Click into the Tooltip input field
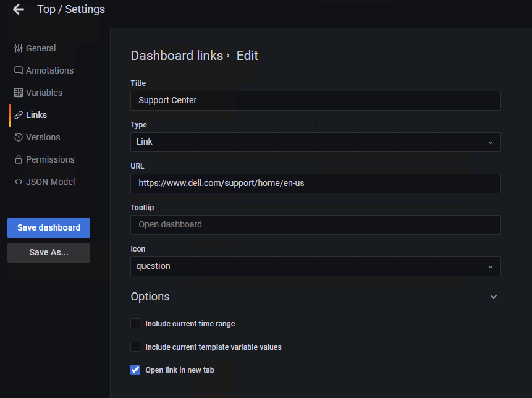The height and width of the screenshot is (398, 532). (x=315, y=225)
